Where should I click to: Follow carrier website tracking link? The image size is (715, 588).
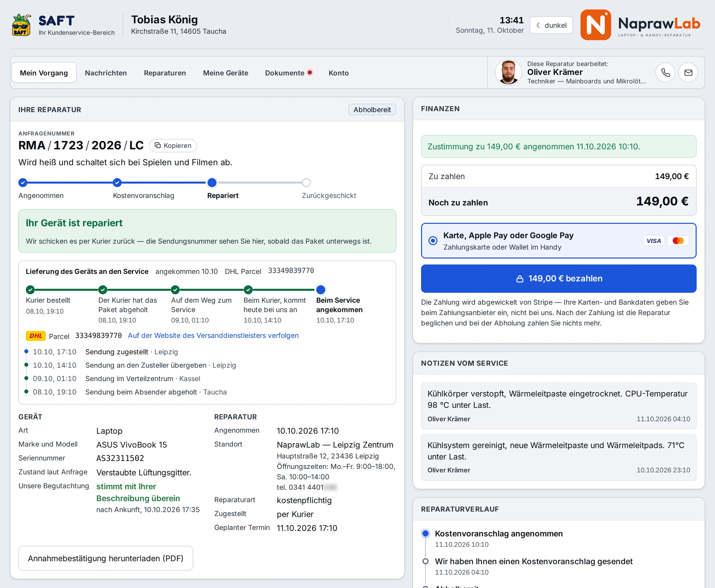click(213, 336)
